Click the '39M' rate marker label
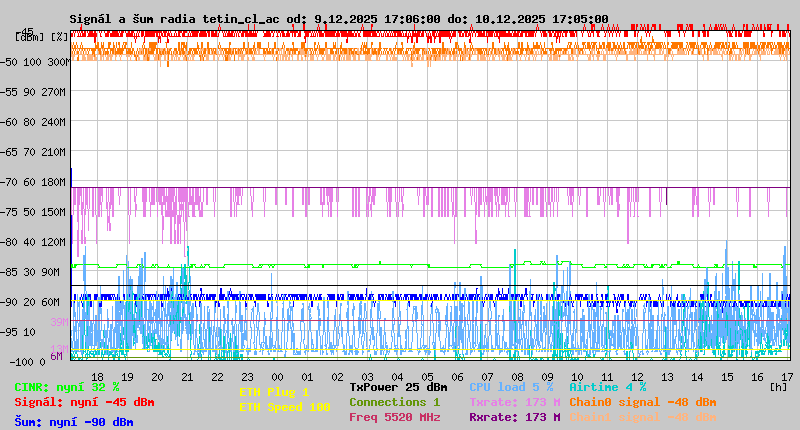Image resolution: width=800 pixels, height=430 pixels. pos(59,322)
